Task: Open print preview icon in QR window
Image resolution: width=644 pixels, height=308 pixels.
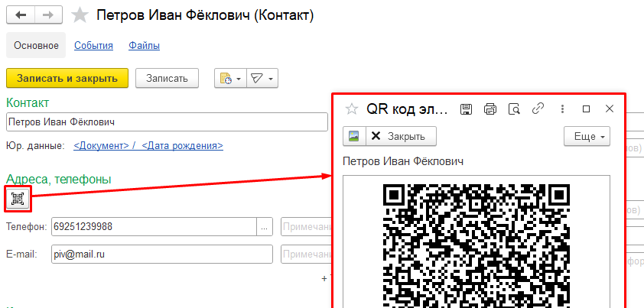Action: click(x=514, y=109)
